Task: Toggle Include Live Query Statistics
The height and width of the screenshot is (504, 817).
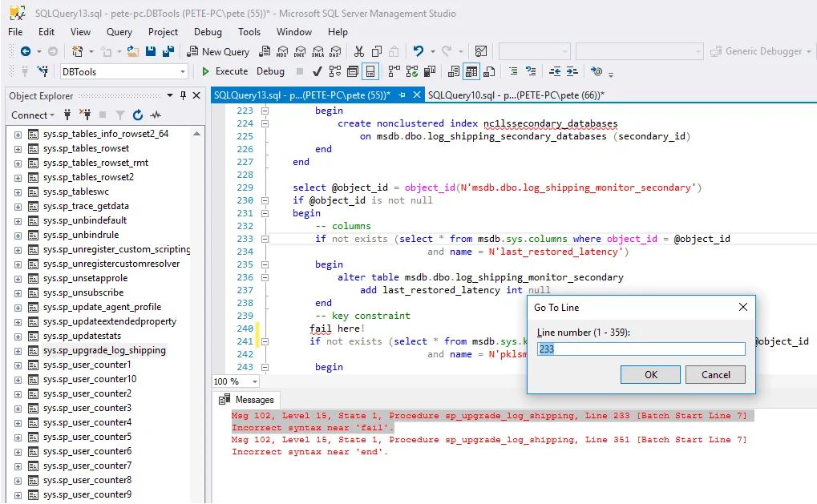Action: [412, 71]
